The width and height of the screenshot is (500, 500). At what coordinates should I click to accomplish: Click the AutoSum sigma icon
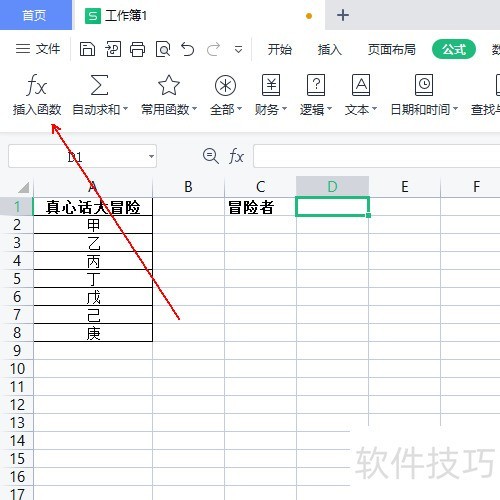pyautogui.click(x=99, y=85)
